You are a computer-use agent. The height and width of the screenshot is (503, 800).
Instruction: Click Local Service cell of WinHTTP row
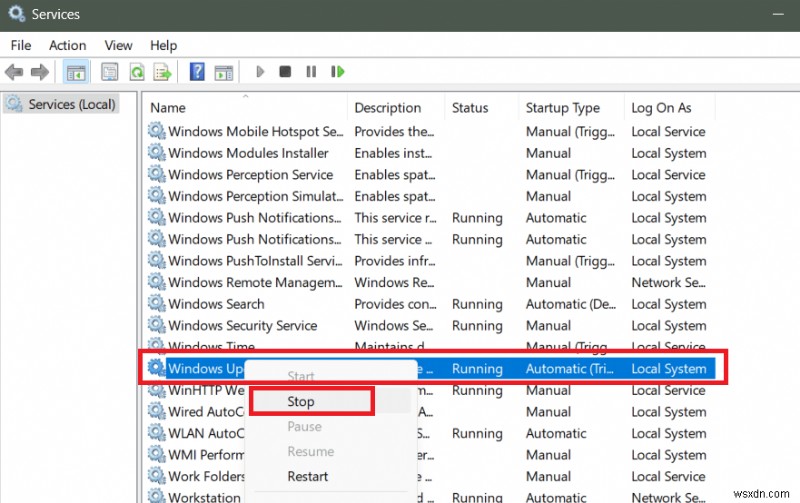pyautogui.click(x=668, y=390)
